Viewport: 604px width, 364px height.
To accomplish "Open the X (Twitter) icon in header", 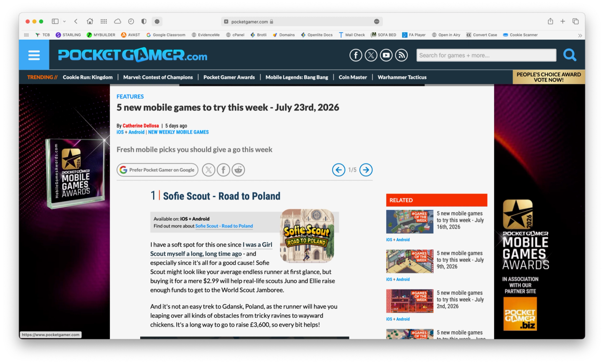I will point(371,55).
